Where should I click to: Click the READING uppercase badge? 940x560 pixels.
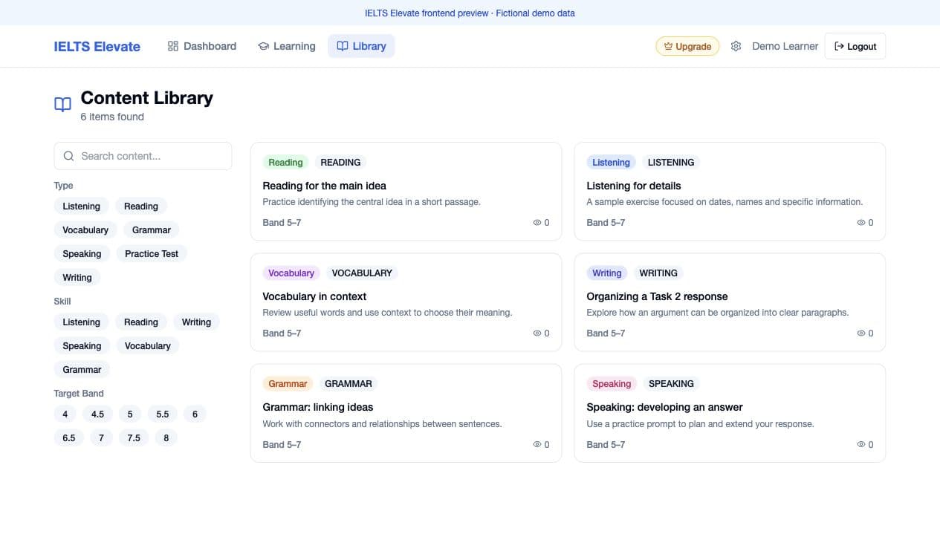(340, 163)
